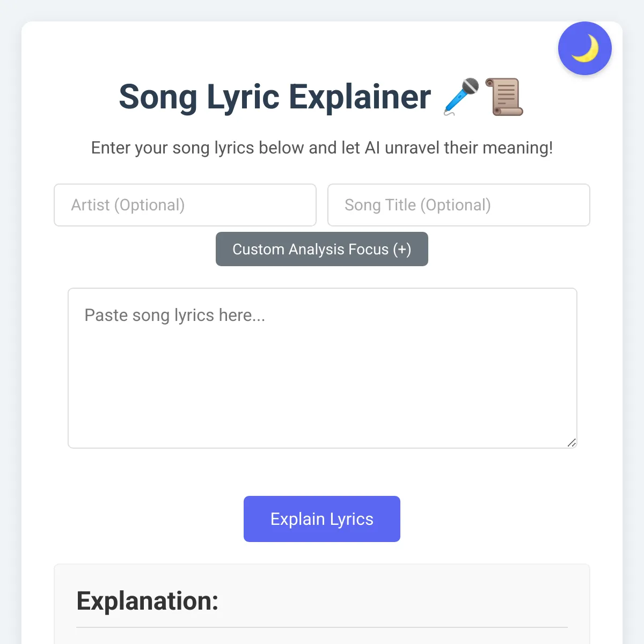Viewport: 644px width, 644px height.
Task: Click the microphone emoji in title
Action: [x=462, y=97]
